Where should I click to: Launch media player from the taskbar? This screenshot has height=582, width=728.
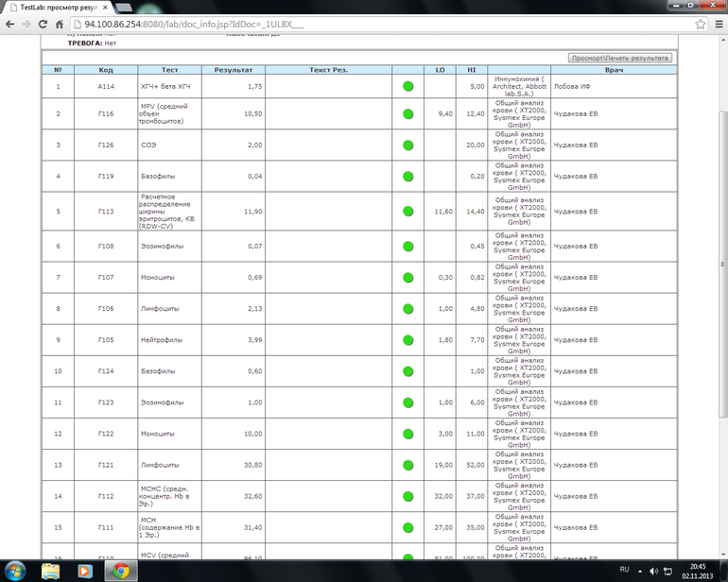click(85, 571)
